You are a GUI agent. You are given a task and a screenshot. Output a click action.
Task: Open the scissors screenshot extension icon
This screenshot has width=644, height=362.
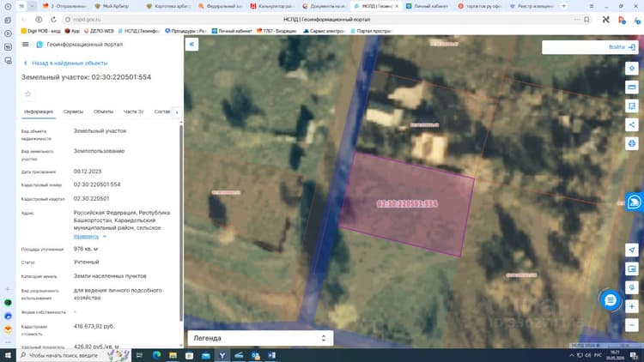[606, 19]
